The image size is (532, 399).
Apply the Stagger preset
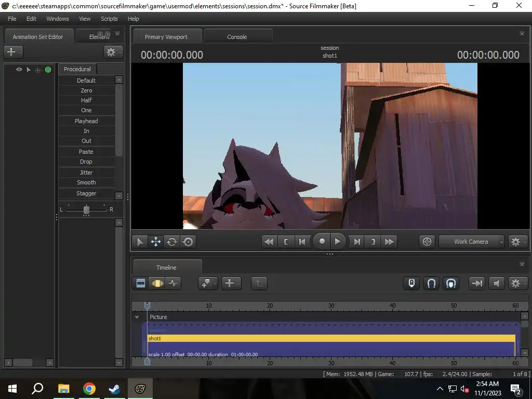click(x=86, y=193)
